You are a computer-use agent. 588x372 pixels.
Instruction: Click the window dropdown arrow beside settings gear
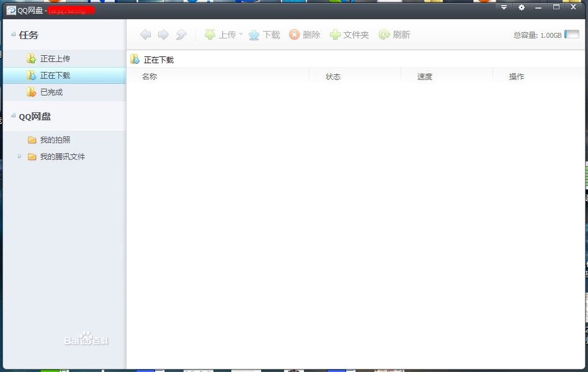pos(503,7)
